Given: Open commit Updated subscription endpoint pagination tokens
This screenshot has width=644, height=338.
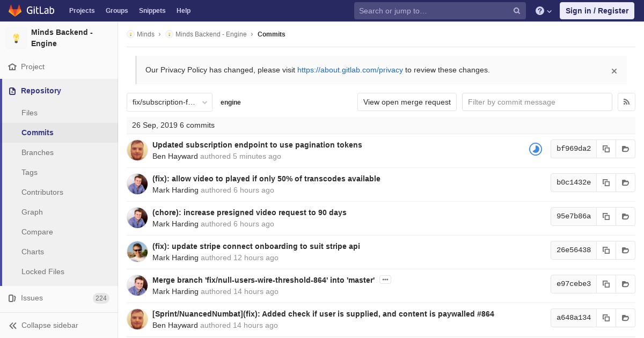Looking at the screenshot, I should click(257, 145).
